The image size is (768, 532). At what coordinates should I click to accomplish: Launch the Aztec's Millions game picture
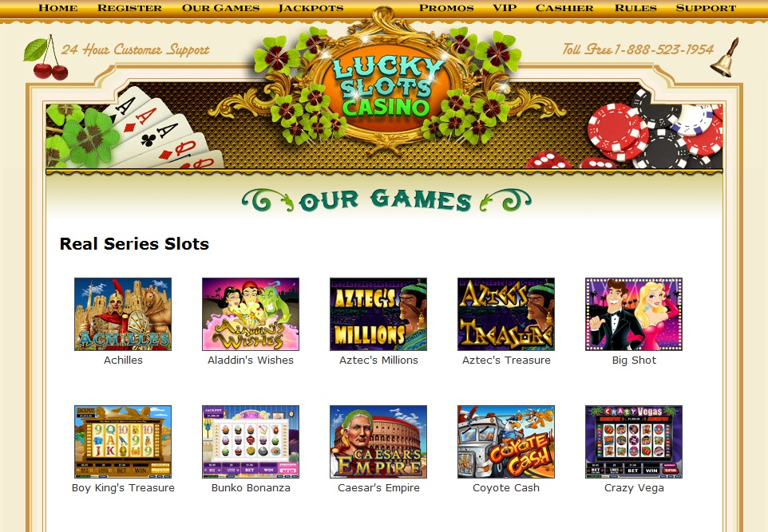(x=378, y=314)
